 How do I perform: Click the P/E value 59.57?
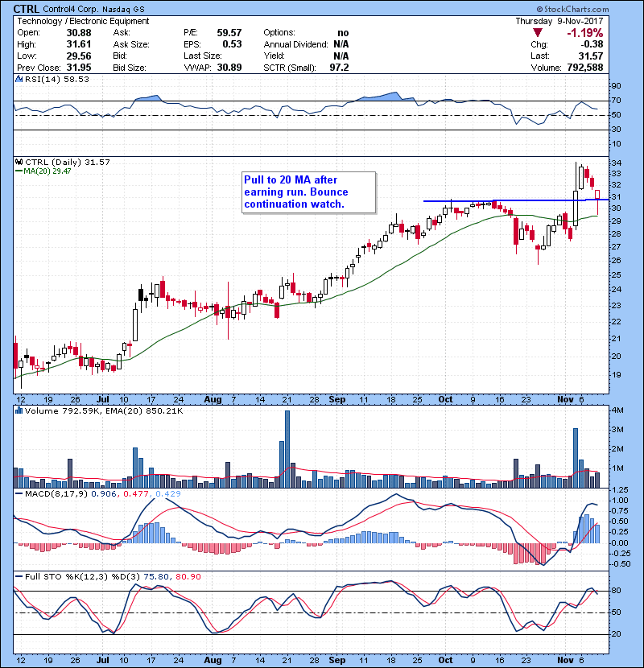pos(229,33)
